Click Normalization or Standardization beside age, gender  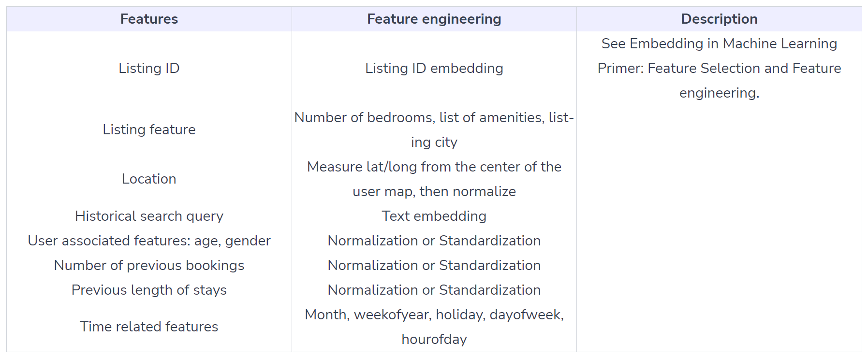coord(434,241)
